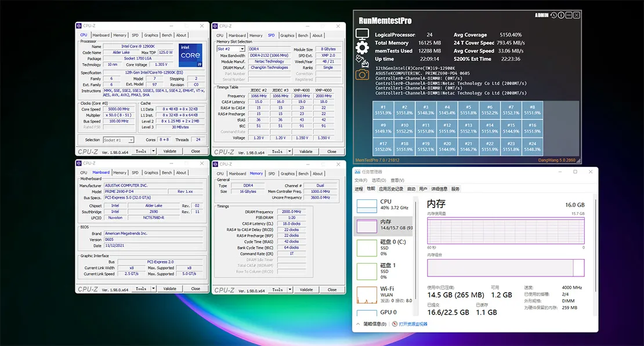Click the CPU-Z title icon in the CPU tab window
Image resolution: width=644 pixels, height=346 pixels.
pyautogui.click(x=79, y=26)
